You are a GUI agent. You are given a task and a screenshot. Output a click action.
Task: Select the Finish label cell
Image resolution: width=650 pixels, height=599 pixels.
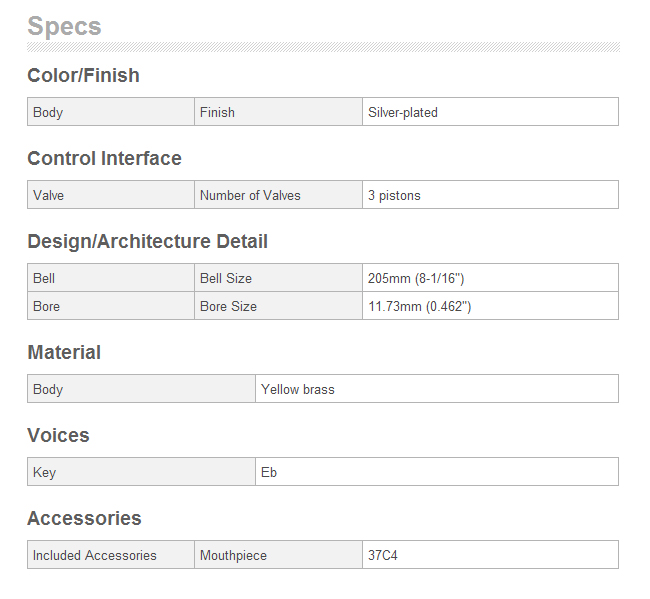278,112
